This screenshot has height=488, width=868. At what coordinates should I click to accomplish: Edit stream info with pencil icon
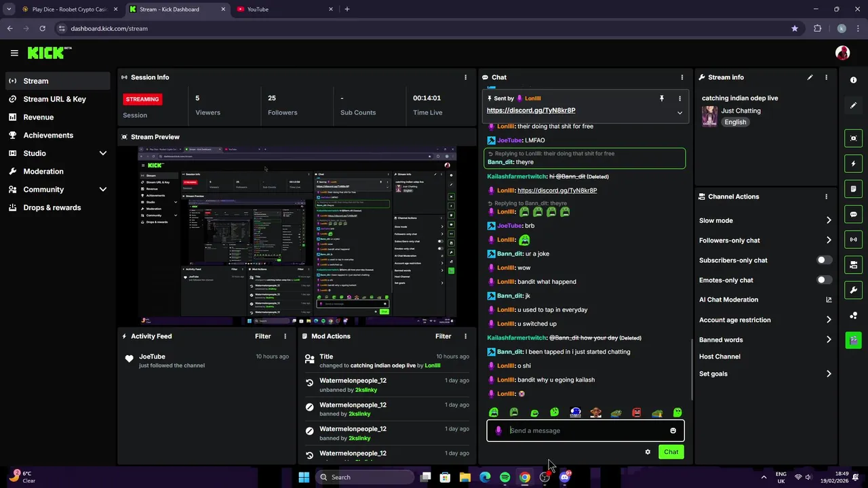coord(810,77)
